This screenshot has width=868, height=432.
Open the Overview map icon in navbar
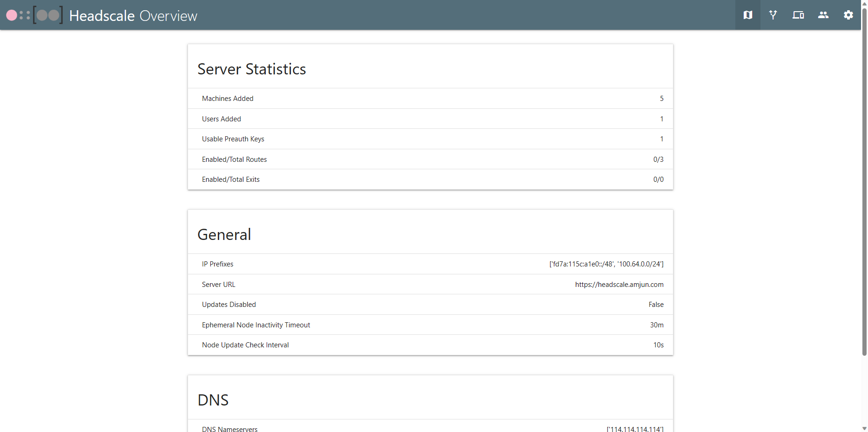pos(747,15)
